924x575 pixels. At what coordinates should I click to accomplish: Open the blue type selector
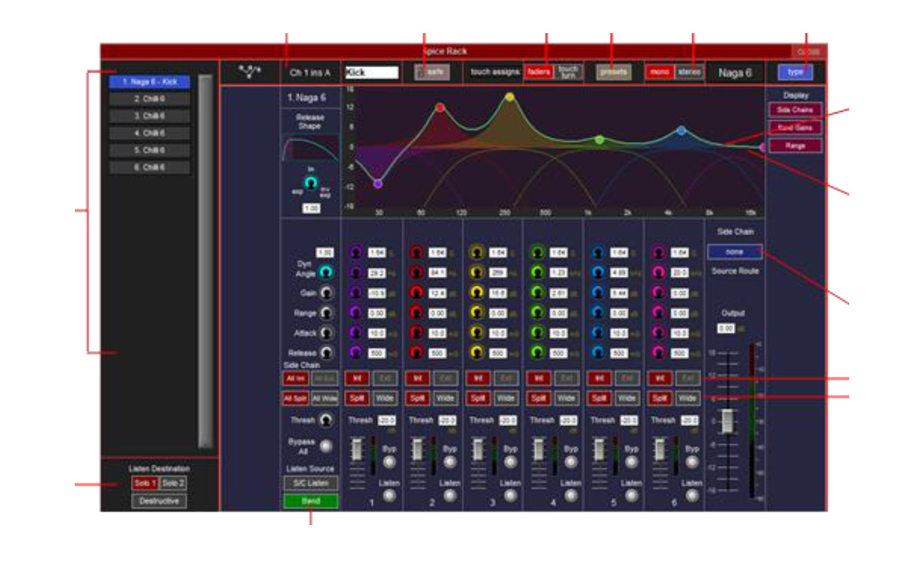click(795, 72)
